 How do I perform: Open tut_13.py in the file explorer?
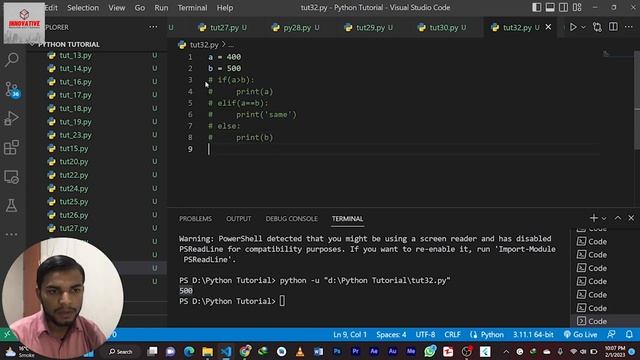coord(76,55)
